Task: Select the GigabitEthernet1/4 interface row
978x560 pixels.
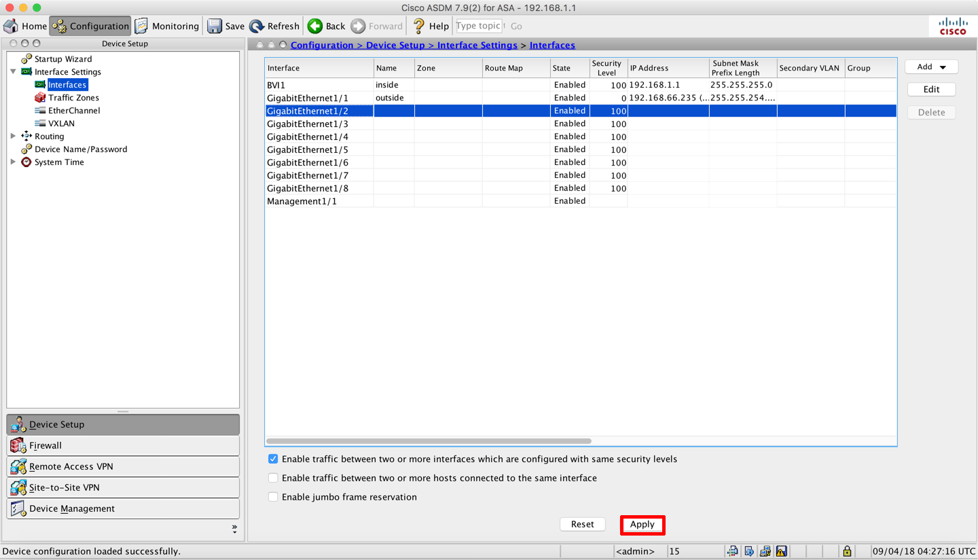Action: click(x=581, y=136)
